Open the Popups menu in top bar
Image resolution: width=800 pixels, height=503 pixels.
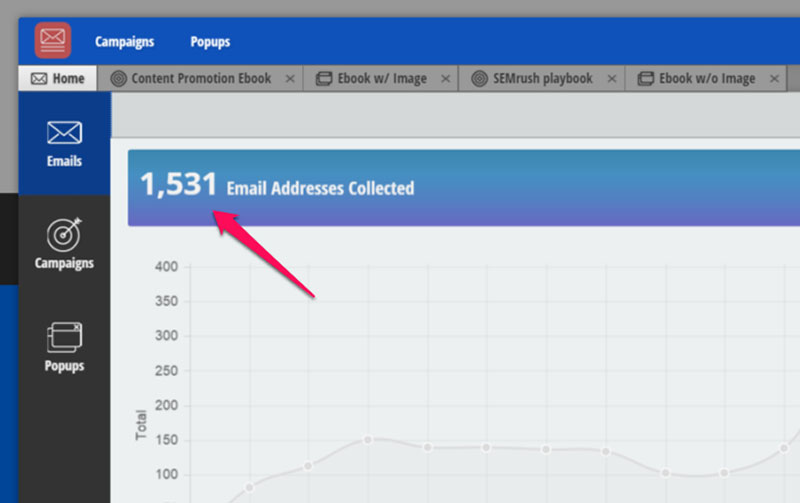(x=210, y=42)
